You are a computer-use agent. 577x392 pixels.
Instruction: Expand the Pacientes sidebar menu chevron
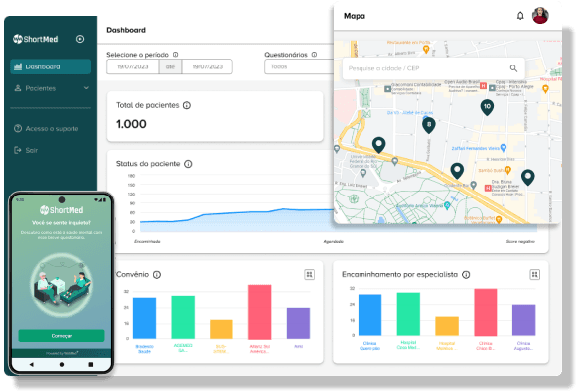click(86, 88)
